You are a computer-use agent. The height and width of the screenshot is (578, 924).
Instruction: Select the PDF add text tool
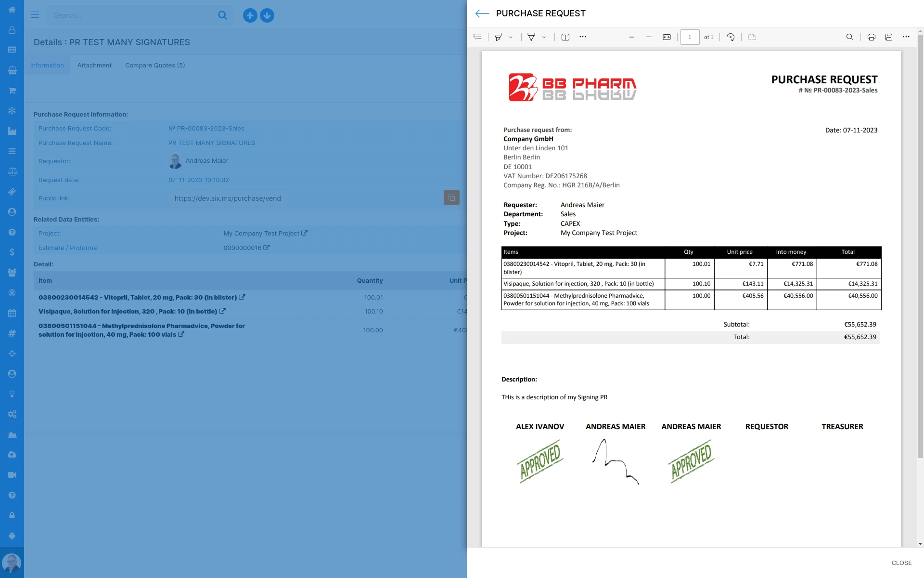click(x=565, y=37)
